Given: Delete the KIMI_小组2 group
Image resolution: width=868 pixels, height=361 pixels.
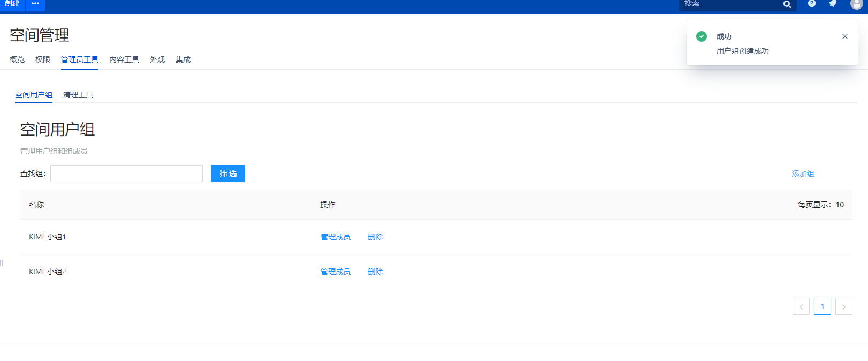Looking at the screenshot, I should [375, 272].
